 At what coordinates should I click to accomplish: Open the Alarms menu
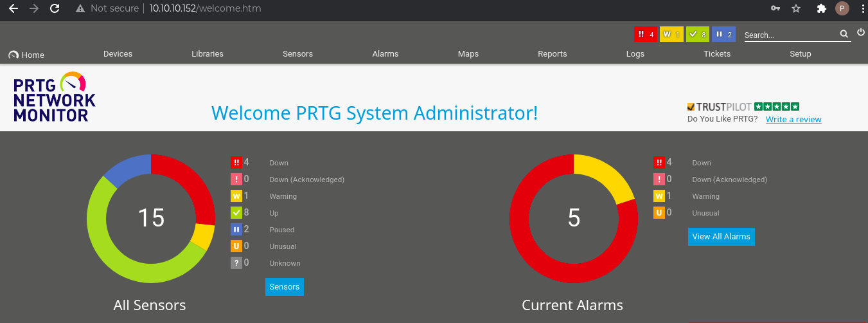coord(385,54)
